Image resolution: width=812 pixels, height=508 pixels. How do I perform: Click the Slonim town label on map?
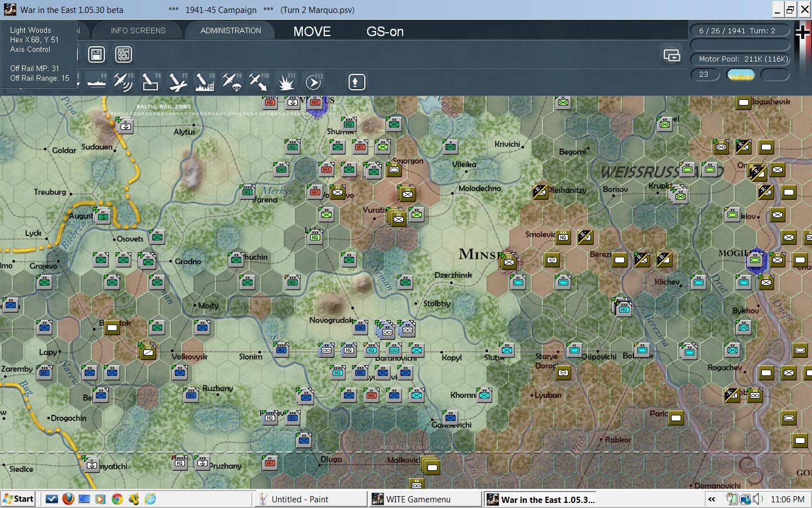click(250, 357)
